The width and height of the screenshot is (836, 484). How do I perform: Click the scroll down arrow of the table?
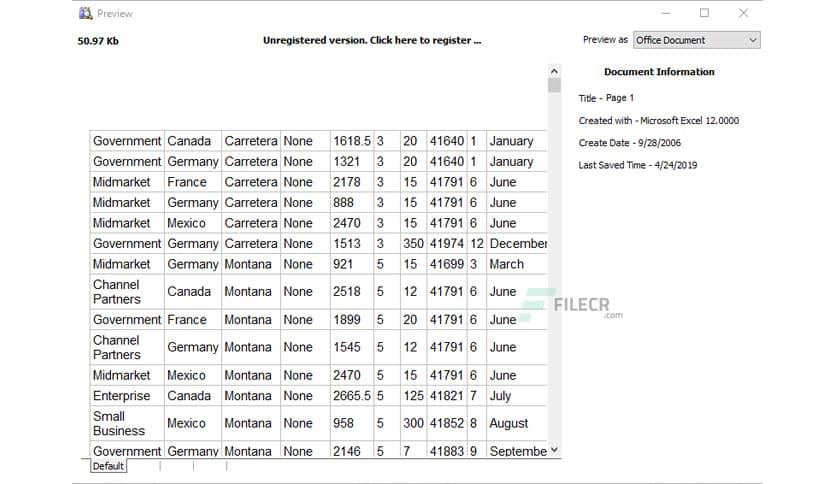point(554,450)
